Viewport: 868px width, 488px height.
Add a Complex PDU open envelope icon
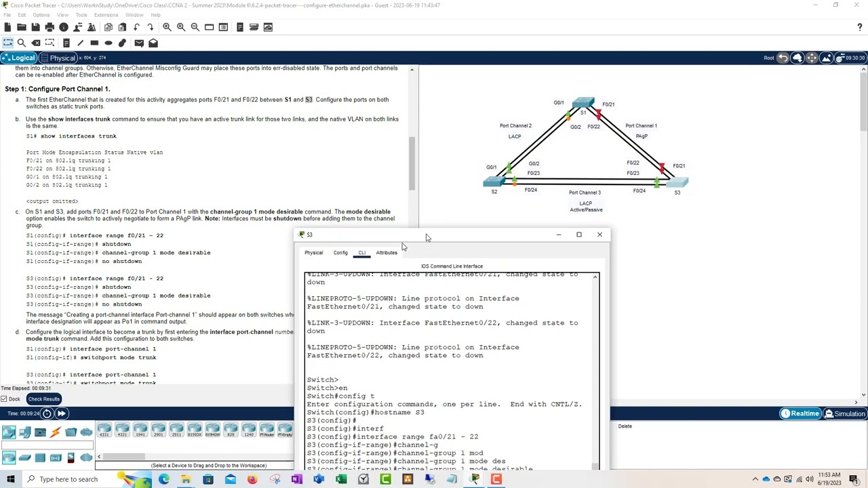tap(153, 43)
